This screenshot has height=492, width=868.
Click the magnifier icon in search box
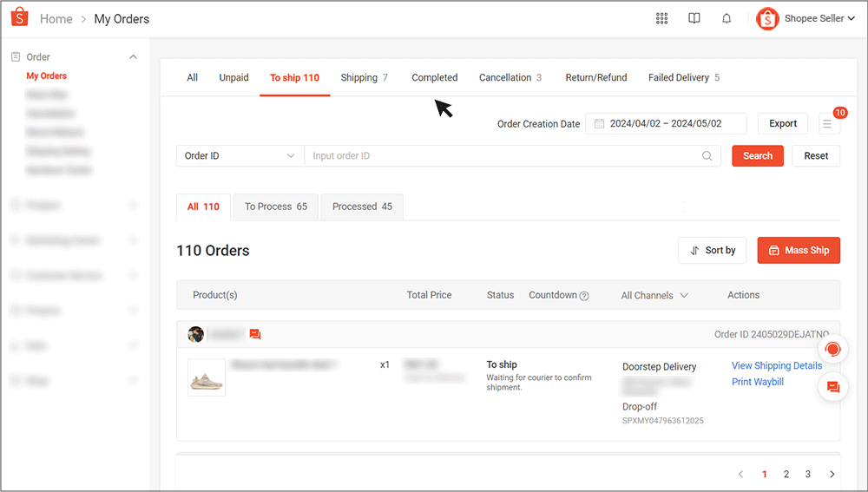[x=707, y=156]
